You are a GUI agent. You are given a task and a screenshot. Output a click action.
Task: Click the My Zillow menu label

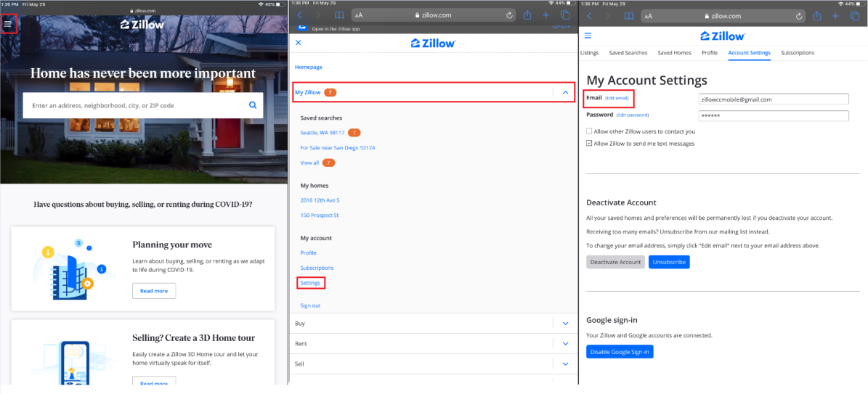[308, 92]
